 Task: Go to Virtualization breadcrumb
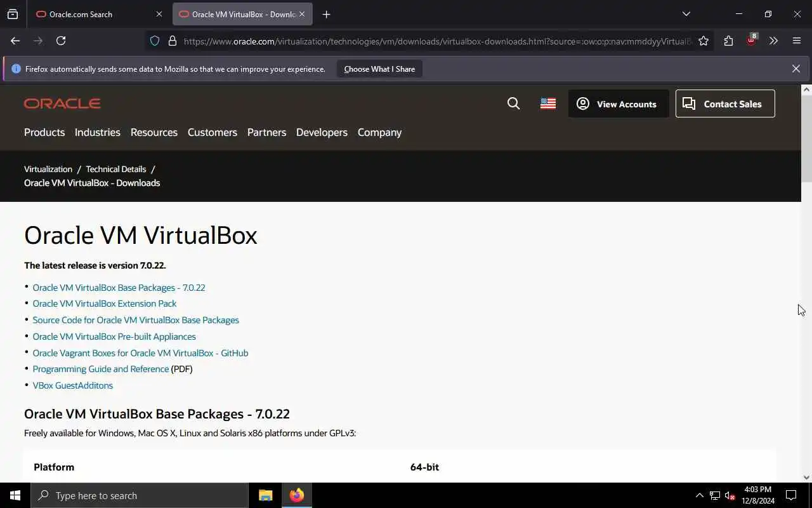click(48, 169)
